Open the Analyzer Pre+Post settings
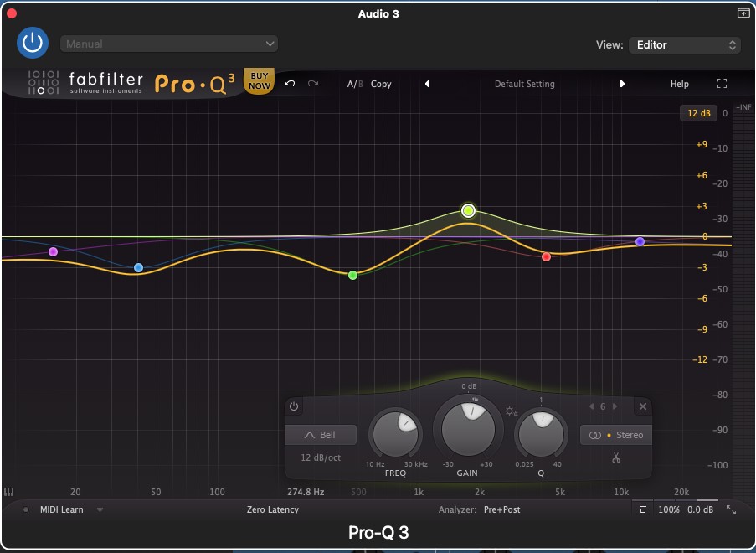Viewport: 756px width, 553px height. [502, 509]
